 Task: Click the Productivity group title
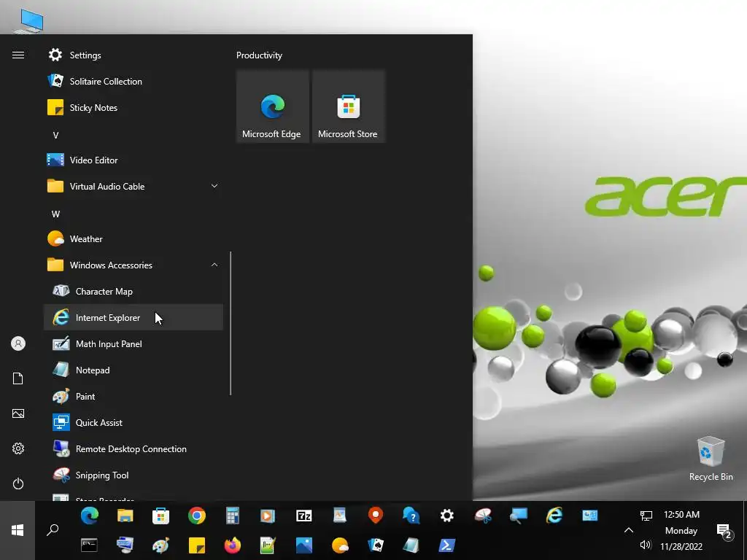coord(259,55)
